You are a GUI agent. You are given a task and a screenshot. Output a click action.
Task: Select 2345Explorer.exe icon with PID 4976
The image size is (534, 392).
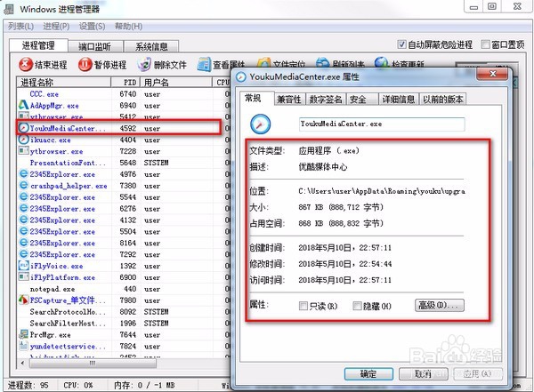click(23, 174)
